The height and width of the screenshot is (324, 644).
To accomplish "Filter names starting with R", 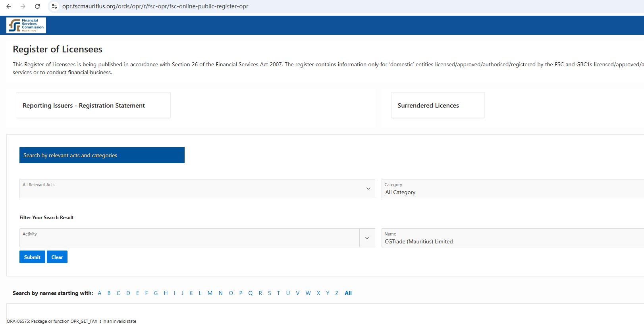I will pyautogui.click(x=260, y=293).
